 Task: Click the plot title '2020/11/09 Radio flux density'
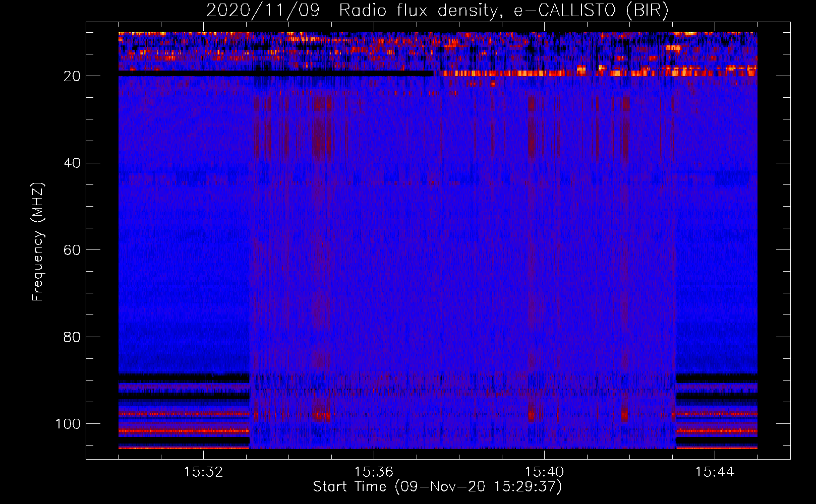click(437, 11)
